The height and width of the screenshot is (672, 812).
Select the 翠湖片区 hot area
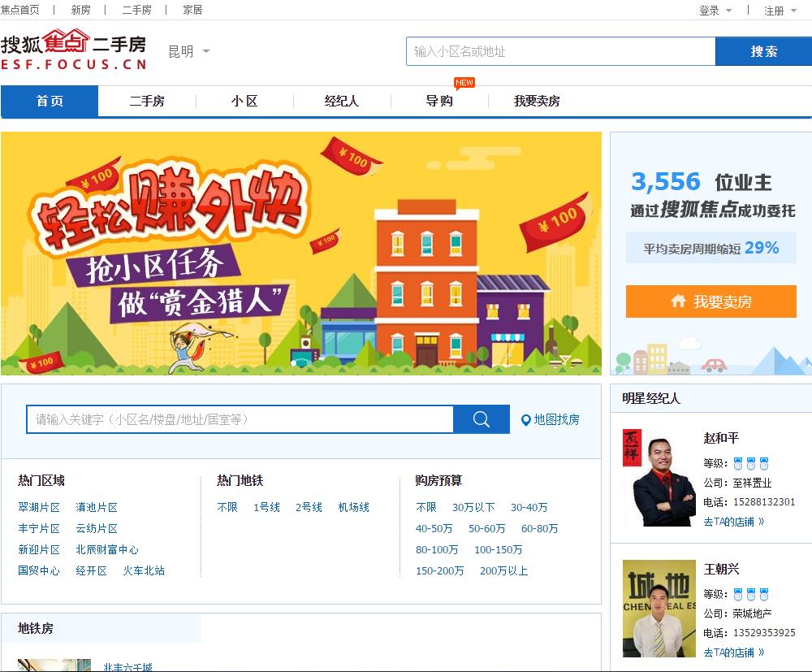pos(39,507)
